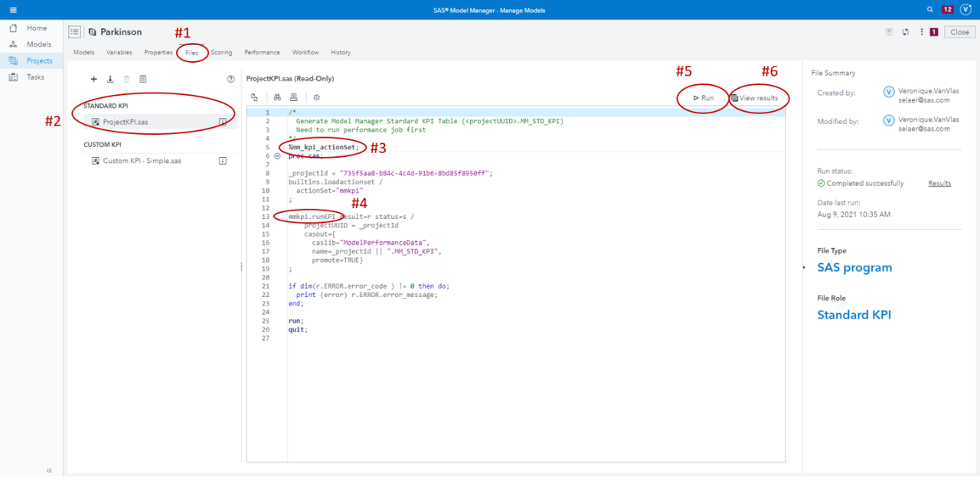Click the project list icon beside Parkinson
The image size is (980, 477).
74,32
